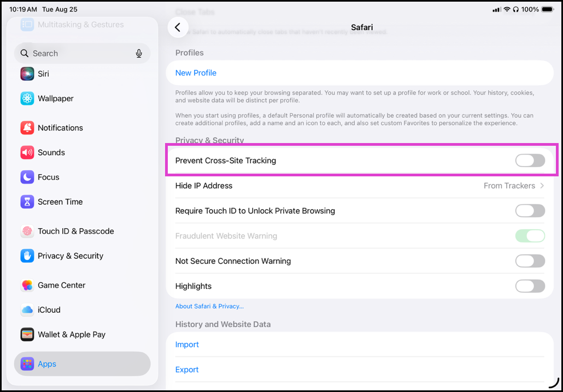This screenshot has height=392, width=563.
Task: Tap New Profile link
Action: click(x=196, y=73)
